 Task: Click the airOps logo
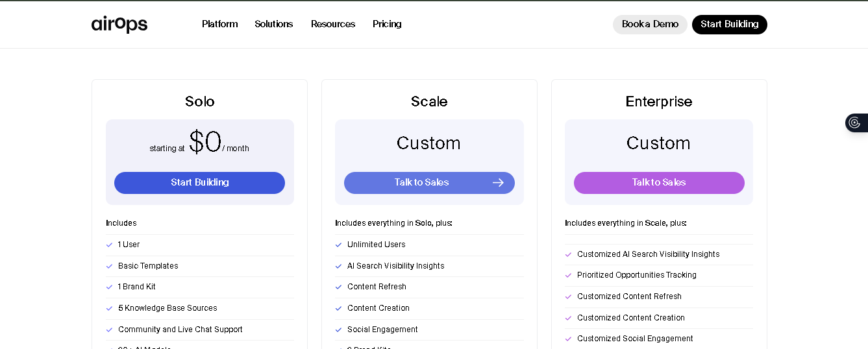pos(119,24)
